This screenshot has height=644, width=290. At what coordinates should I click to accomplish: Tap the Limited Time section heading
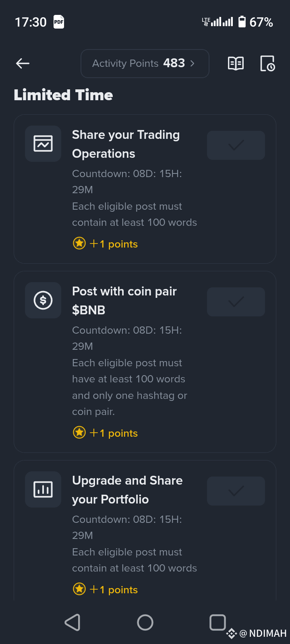tap(64, 95)
